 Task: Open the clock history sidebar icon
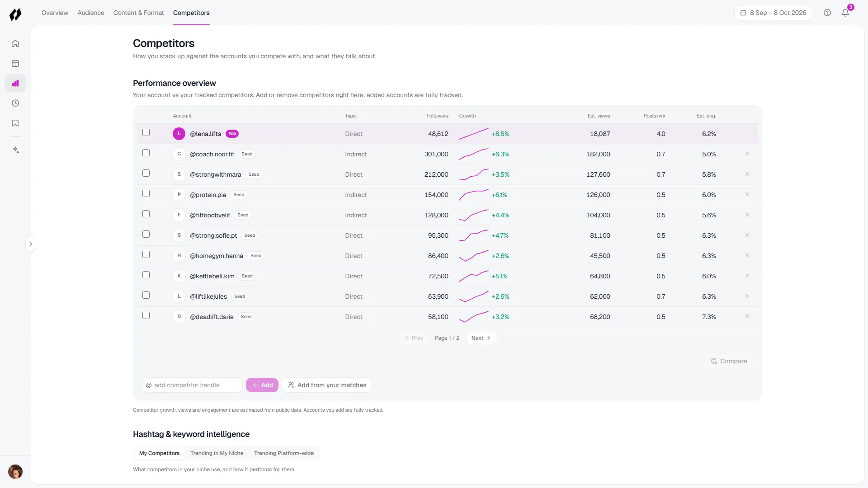(15, 103)
